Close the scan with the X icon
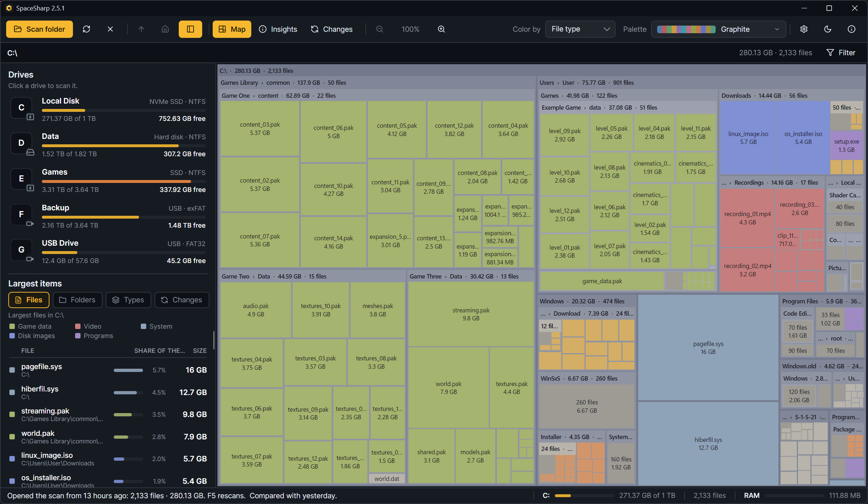This screenshot has width=868, height=504. point(110,29)
